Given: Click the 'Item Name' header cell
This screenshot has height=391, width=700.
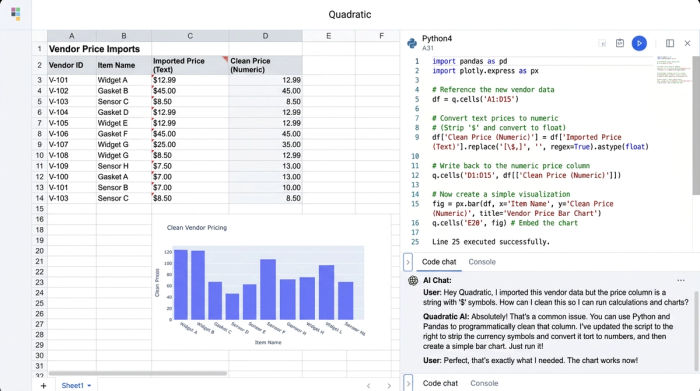Looking at the screenshot, I should point(124,65).
